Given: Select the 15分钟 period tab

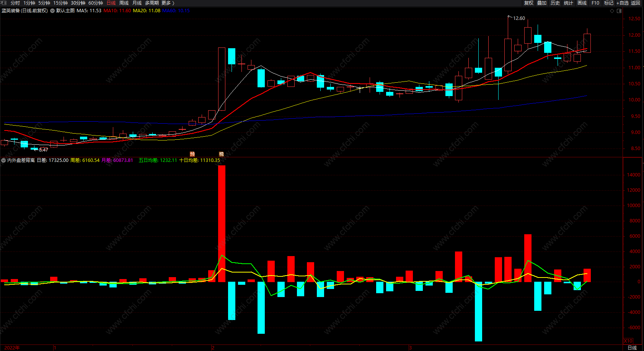Looking at the screenshot, I should pyautogui.click(x=60, y=3).
